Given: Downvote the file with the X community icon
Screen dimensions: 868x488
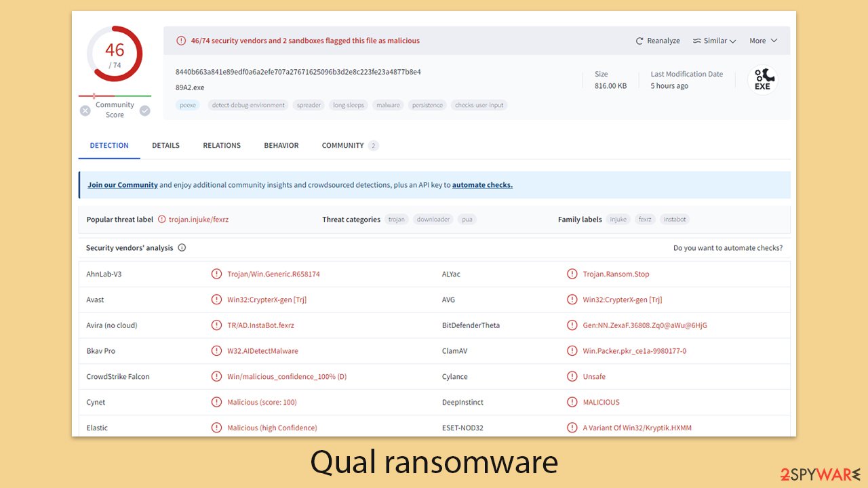Looking at the screenshot, I should 85,110.
